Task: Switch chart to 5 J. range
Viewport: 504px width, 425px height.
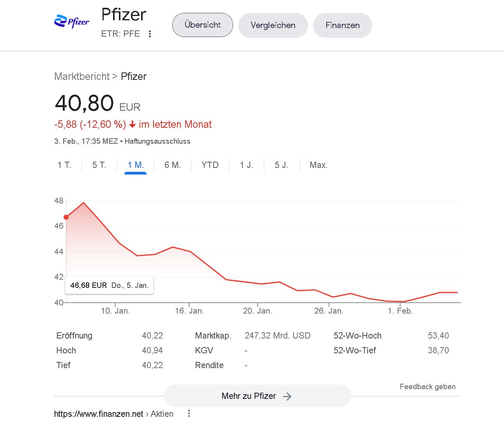Action: coord(281,165)
